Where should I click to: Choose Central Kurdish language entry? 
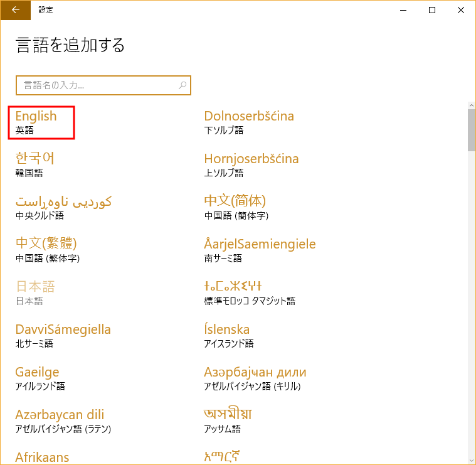pos(63,207)
